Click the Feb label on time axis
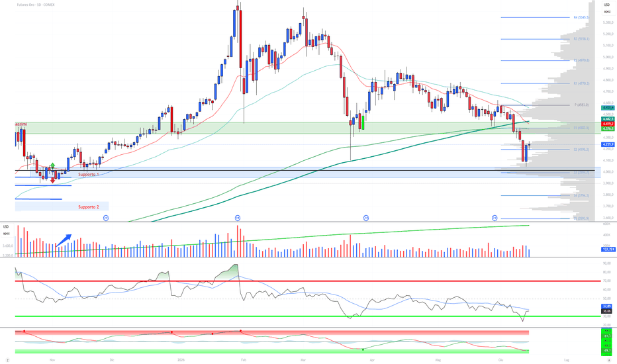 243,360
